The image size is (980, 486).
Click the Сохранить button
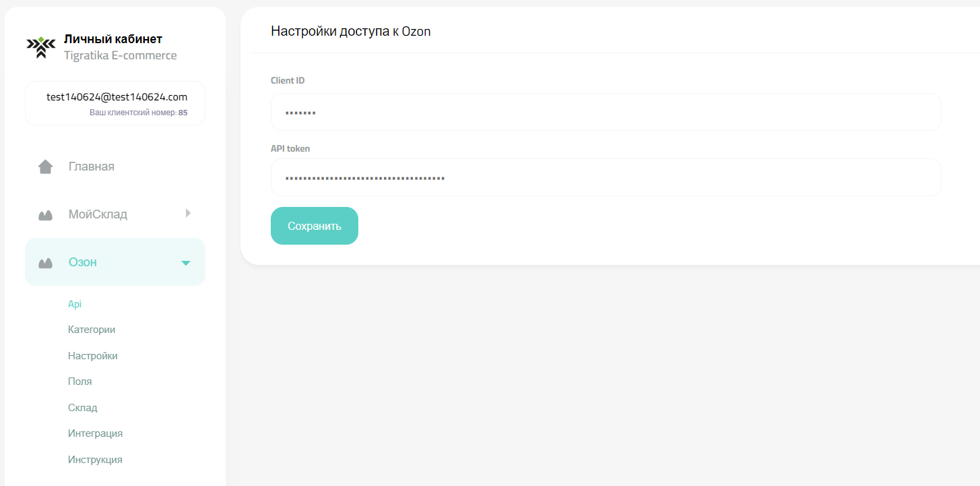(315, 226)
